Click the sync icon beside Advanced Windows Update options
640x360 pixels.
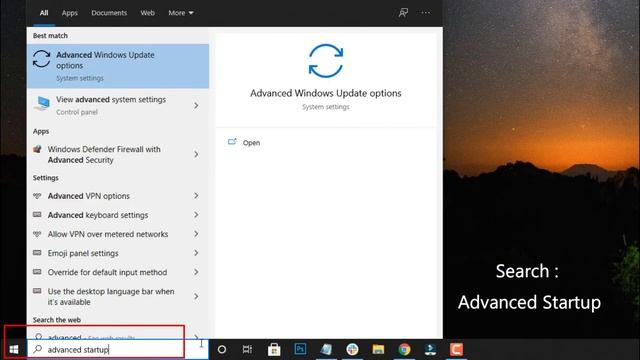pyautogui.click(x=42, y=59)
